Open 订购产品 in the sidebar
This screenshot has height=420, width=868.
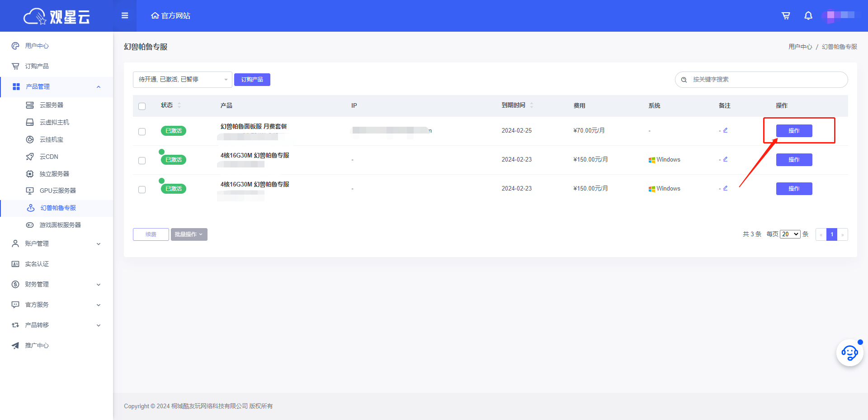[57, 66]
